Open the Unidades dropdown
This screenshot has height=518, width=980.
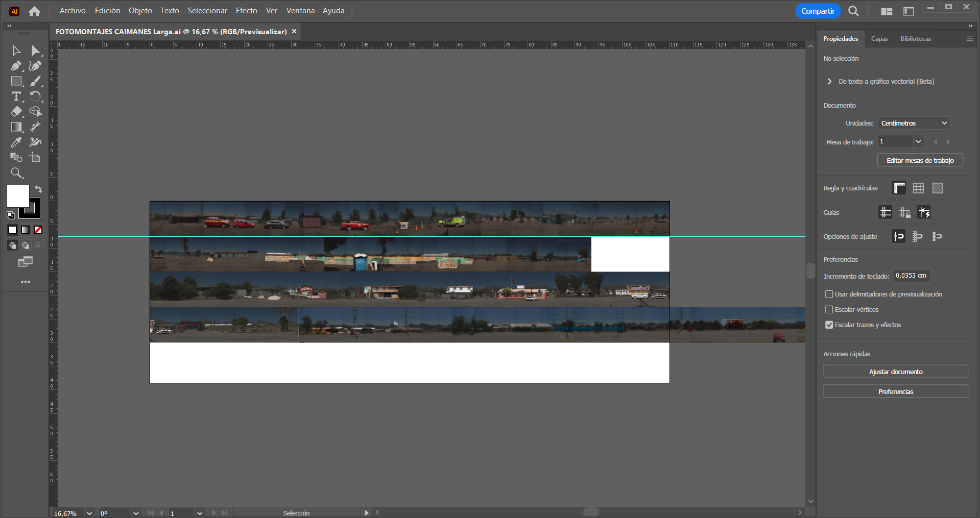coord(913,124)
